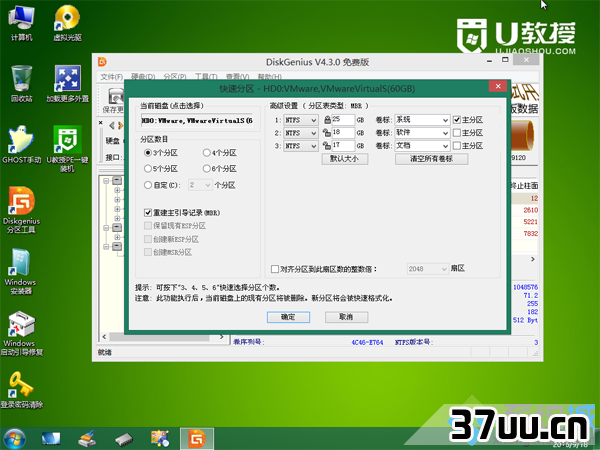Open Windows 启动引导修复 desktop icon
The height and width of the screenshot is (450, 600).
pos(21,333)
